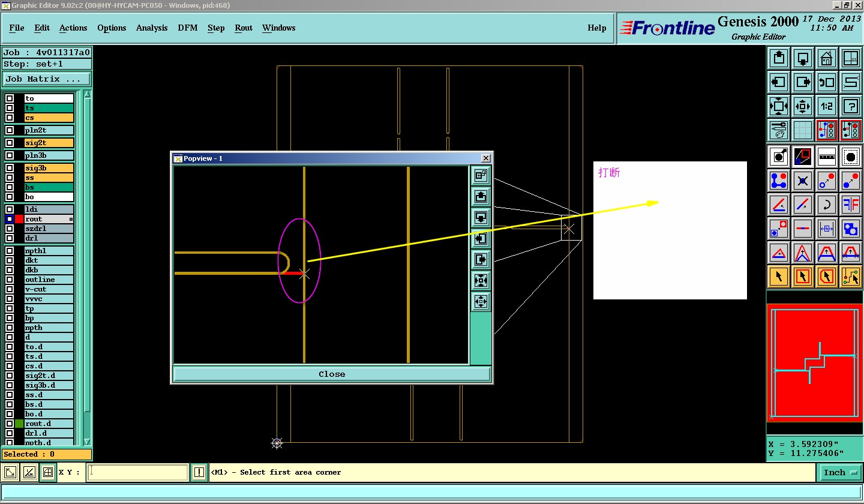Toggle checkbox for layer sig2t
The width and height of the screenshot is (864, 504).
[x=10, y=143]
